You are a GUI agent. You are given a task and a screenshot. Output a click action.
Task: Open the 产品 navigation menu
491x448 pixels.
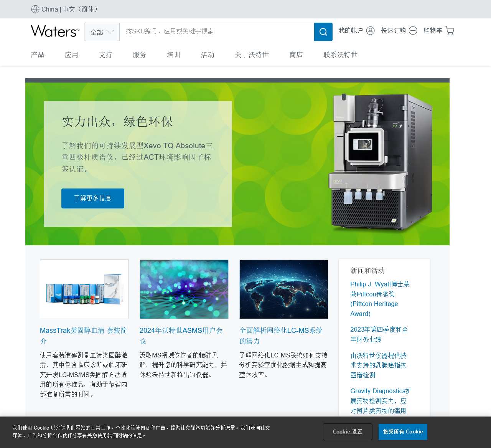point(37,55)
